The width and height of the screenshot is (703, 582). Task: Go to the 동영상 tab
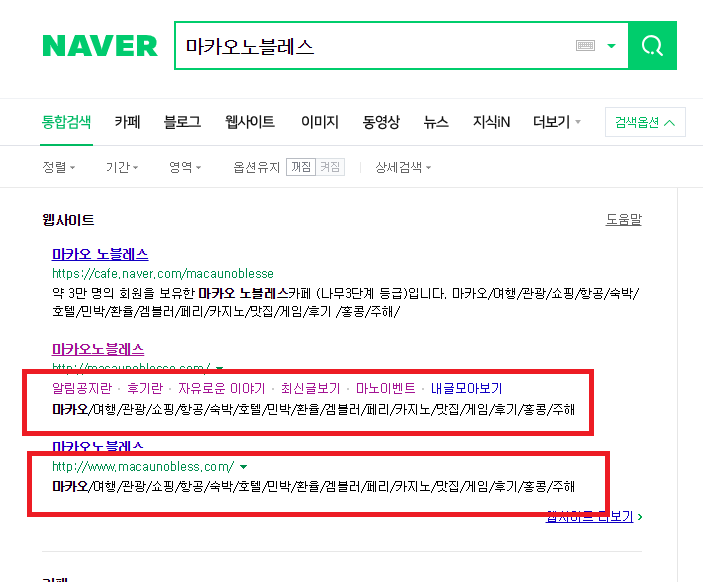381,122
